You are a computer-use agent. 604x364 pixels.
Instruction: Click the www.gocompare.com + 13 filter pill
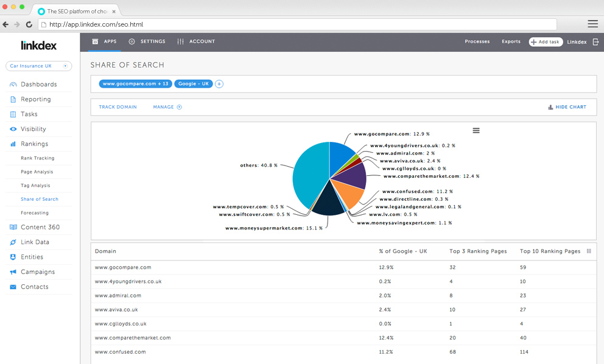[136, 83]
